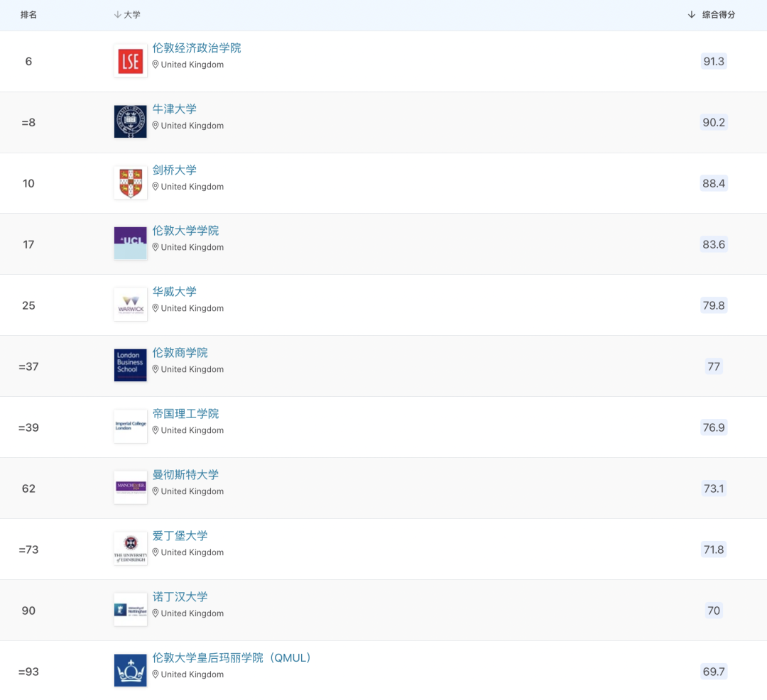Click location pin under 伦敦大学学院
767x700 pixels.
pos(156,247)
